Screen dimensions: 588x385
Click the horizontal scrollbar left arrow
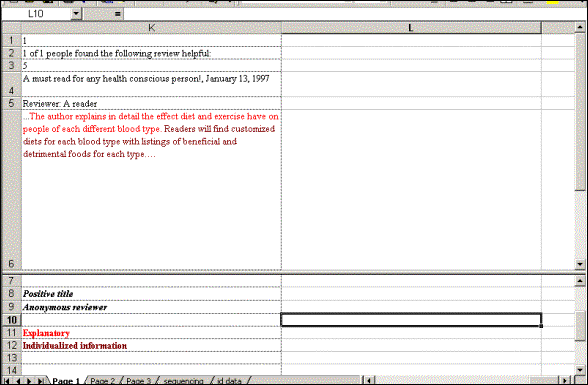click(x=369, y=381)
